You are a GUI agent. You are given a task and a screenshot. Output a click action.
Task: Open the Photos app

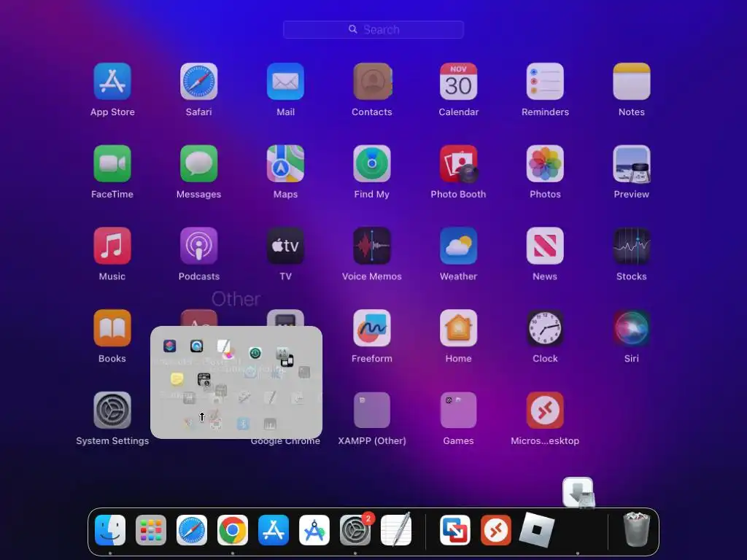pos(545,164)
